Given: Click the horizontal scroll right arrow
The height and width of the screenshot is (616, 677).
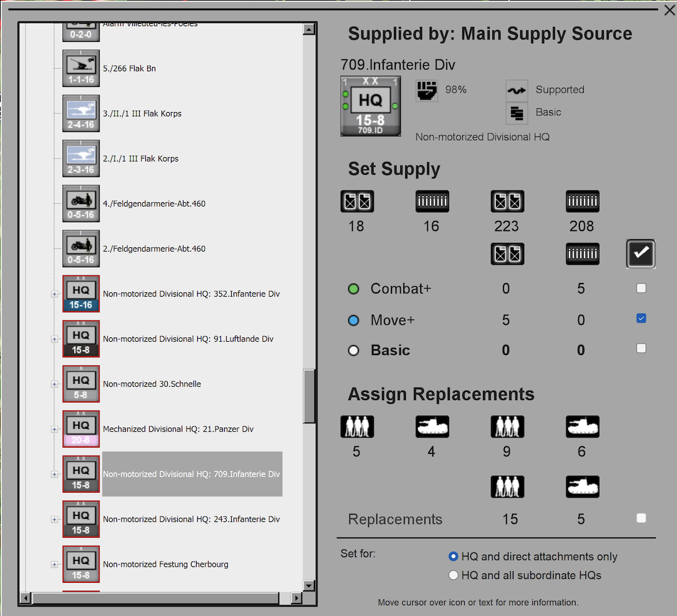Looking at the screenshot, I should (x=296, y=598).
